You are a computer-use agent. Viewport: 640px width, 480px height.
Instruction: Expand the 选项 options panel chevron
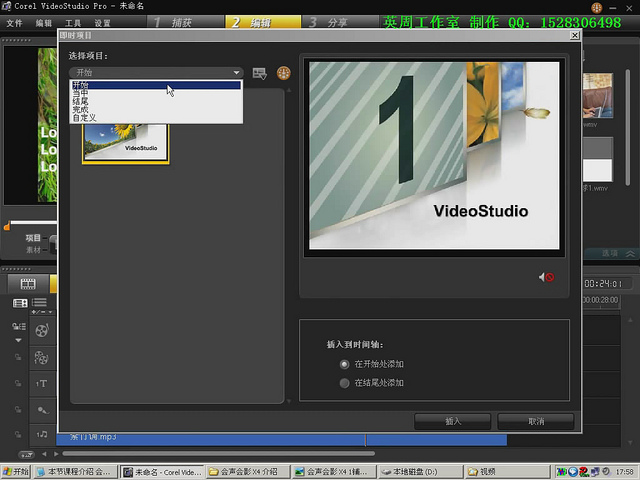click(x=630, y=253)
